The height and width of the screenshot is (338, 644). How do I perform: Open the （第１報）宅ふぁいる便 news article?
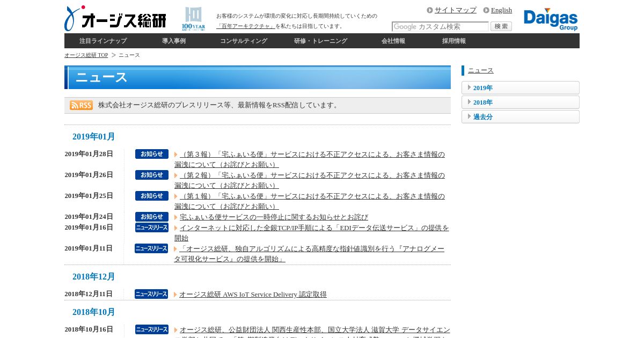click(310, 201)
